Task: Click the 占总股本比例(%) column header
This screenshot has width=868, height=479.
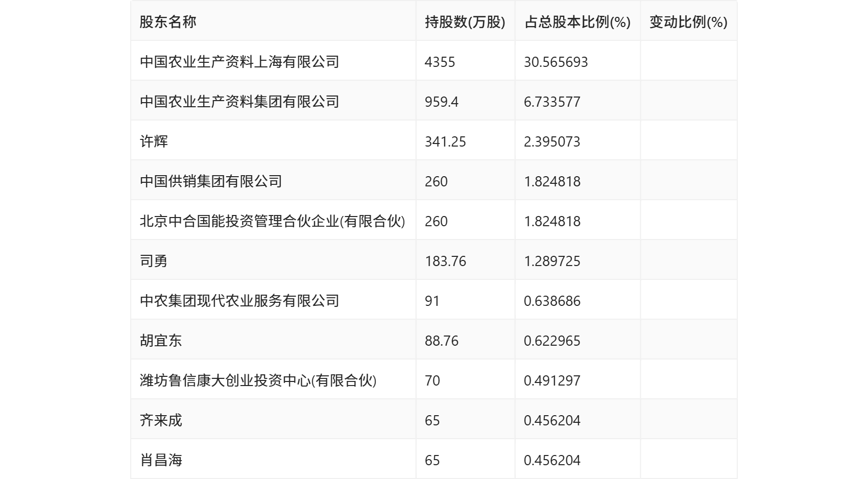Action: [x=577, y=22]
